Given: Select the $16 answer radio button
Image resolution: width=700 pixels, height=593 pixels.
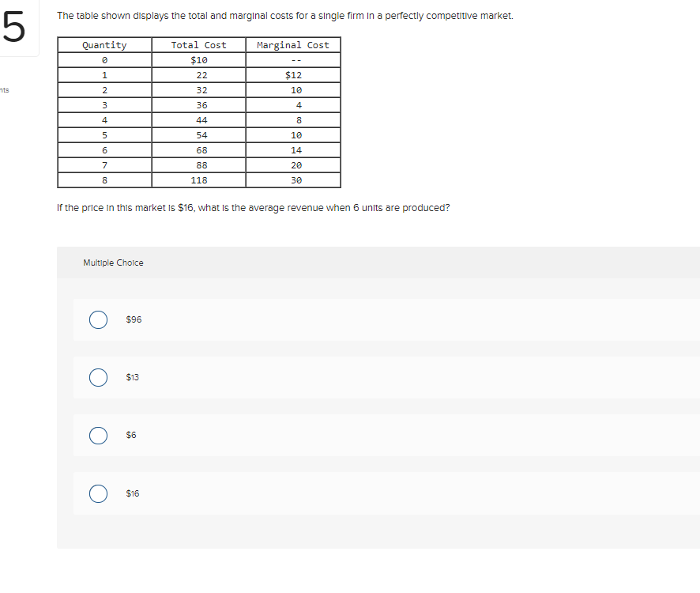Looking at the screenshot, I should (98, 493).
